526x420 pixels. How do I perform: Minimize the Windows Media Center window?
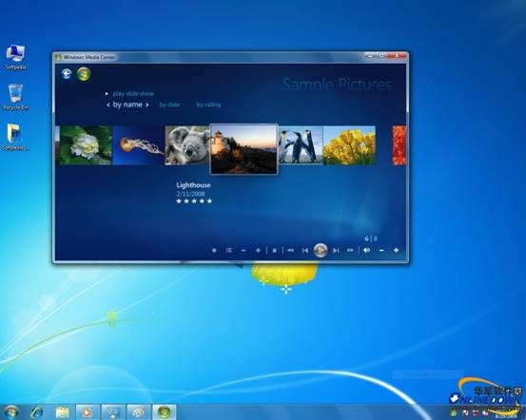[x=370, y=56]
